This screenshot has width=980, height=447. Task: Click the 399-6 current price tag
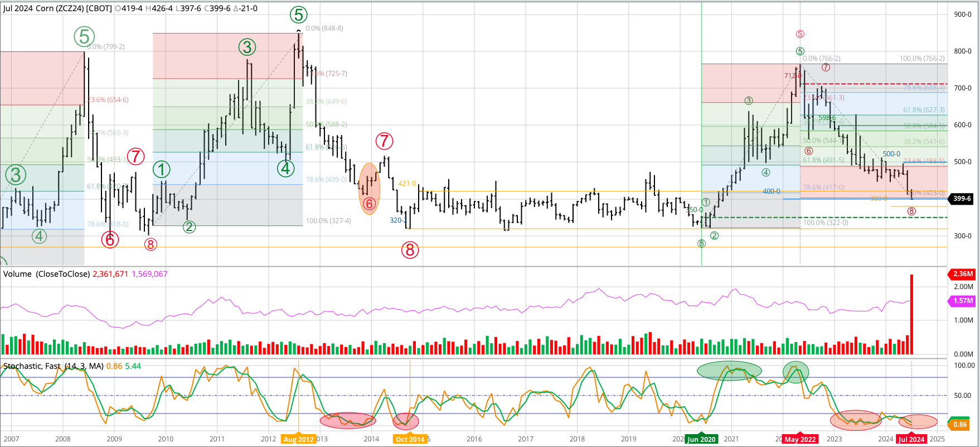pyautogui.click(x=962, y=199)
